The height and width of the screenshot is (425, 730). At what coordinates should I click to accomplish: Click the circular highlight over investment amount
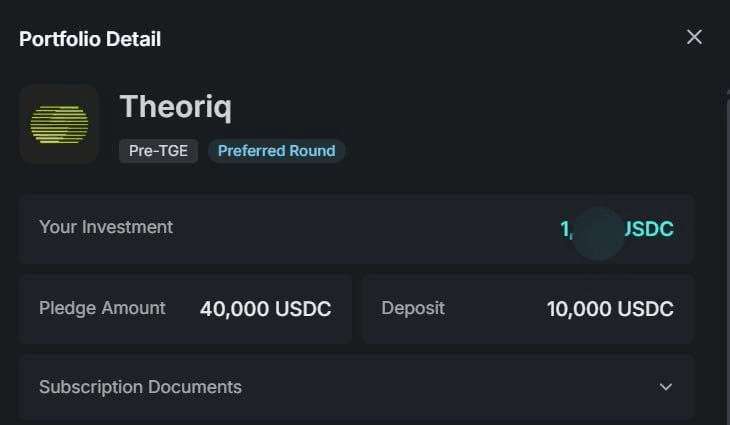tap(598, 233)
